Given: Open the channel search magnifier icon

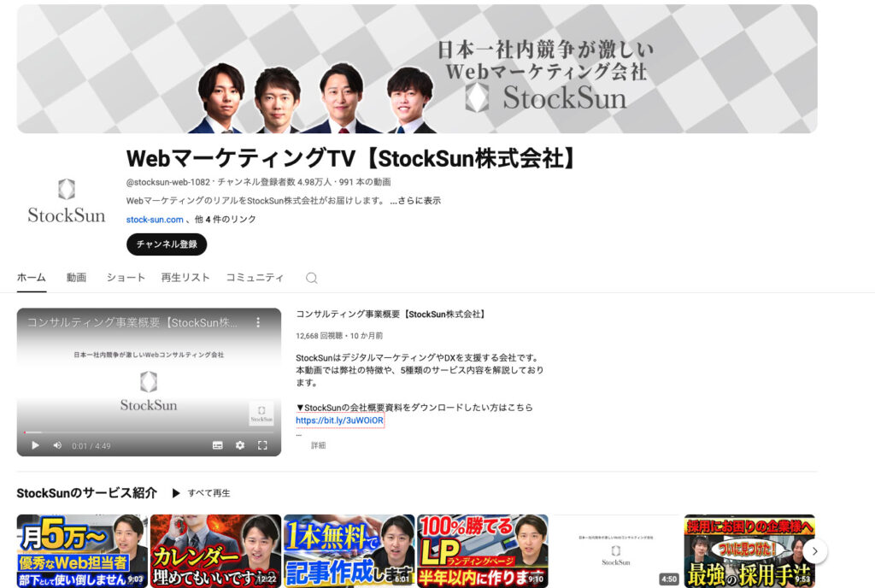Looking at the screenshot, I should pyautogui.click(x=311, y=278).
